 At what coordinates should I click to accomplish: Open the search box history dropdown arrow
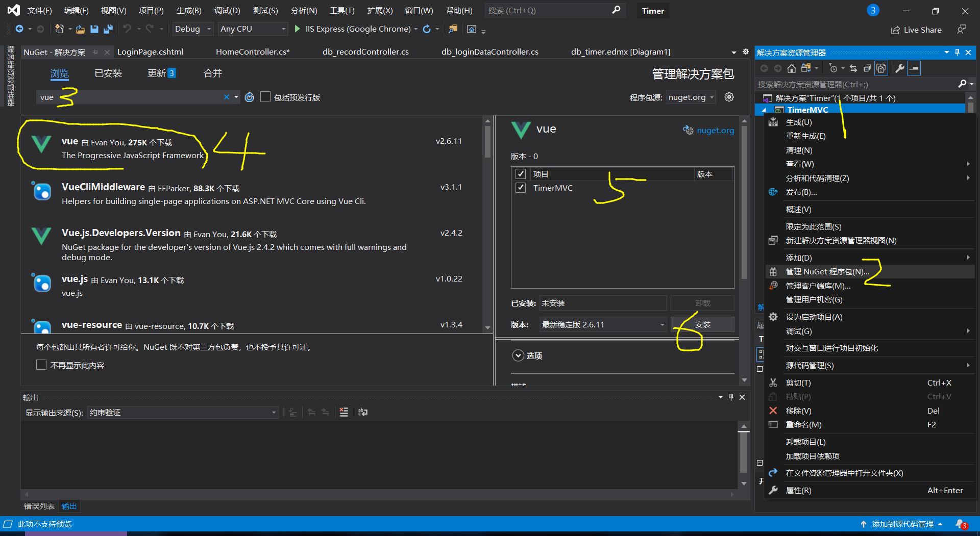point(236,97)
